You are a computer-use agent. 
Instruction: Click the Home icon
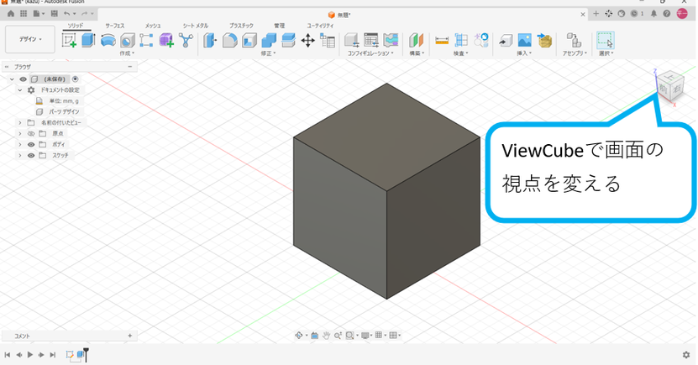point(11,14)
